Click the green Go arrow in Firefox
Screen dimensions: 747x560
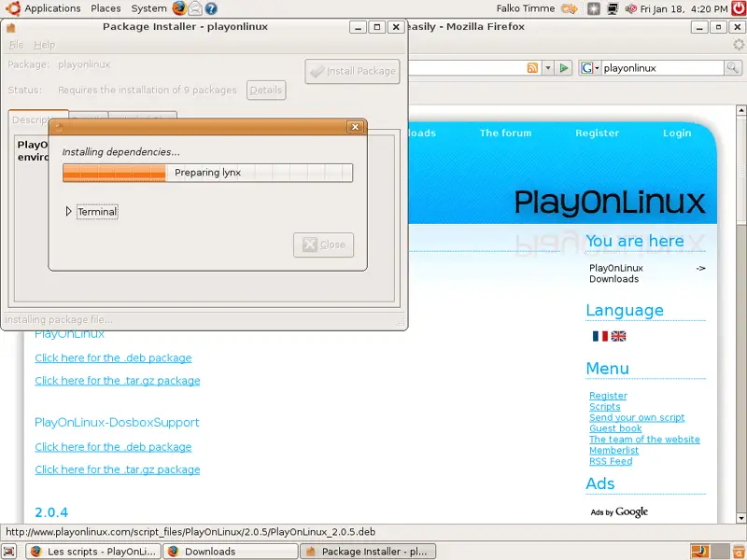point(564,68)
